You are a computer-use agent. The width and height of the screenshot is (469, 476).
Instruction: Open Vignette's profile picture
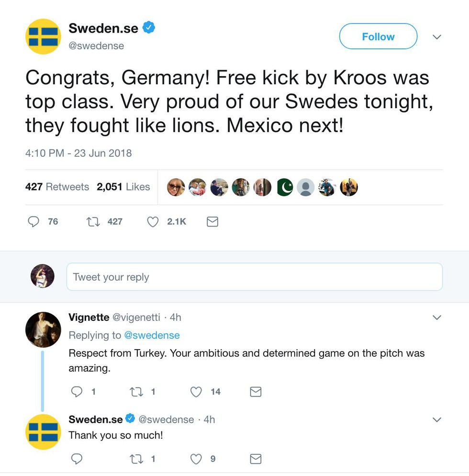(x=43, y=329)
